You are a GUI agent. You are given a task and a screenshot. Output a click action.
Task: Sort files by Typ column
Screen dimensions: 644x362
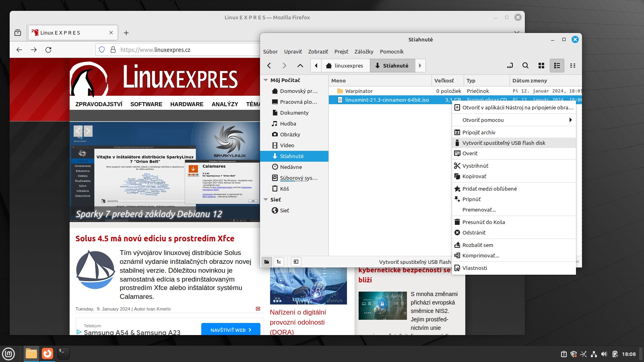coord(487,80)
